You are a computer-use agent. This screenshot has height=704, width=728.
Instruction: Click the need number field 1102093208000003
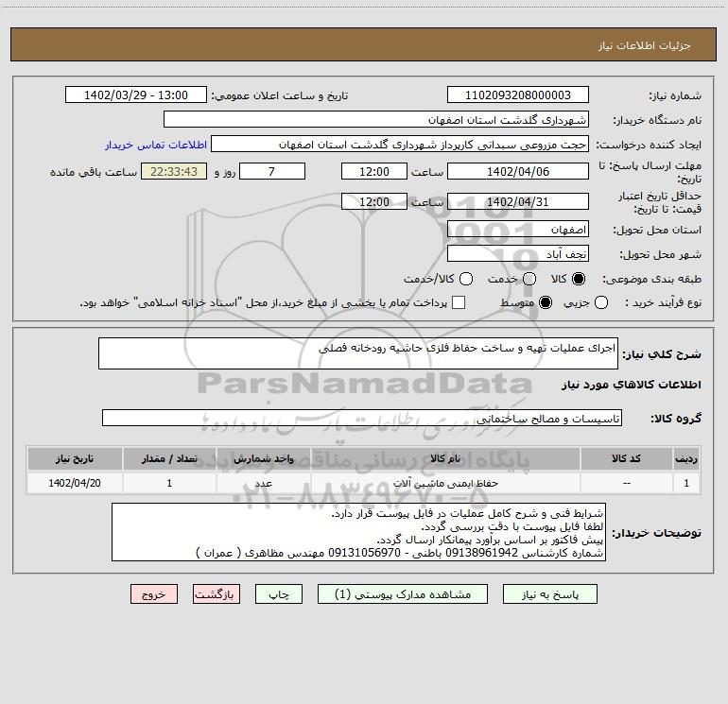pyautogui.click(x=518, y=95)
